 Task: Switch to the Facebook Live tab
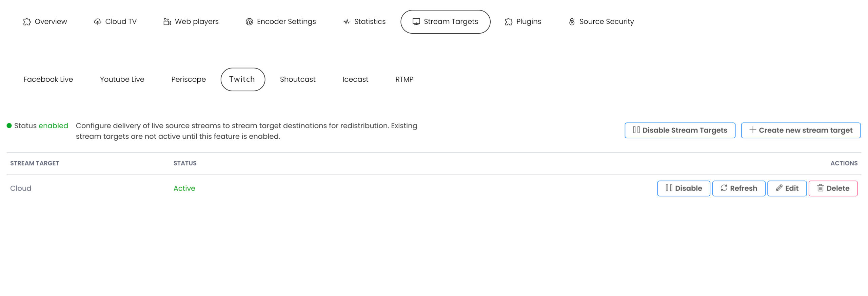(48, 79)
